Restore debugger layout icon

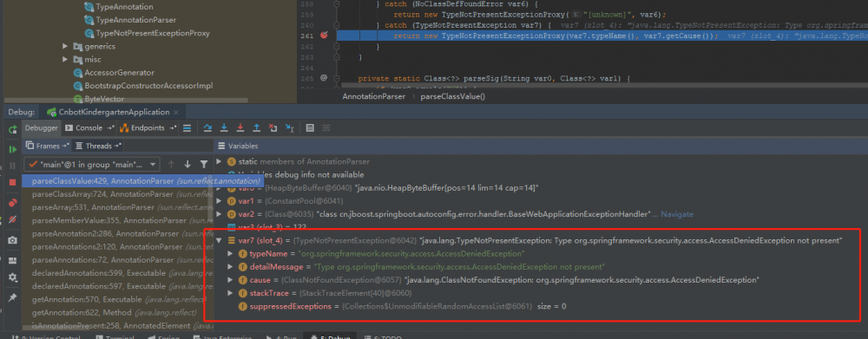(x=12, y=260)
